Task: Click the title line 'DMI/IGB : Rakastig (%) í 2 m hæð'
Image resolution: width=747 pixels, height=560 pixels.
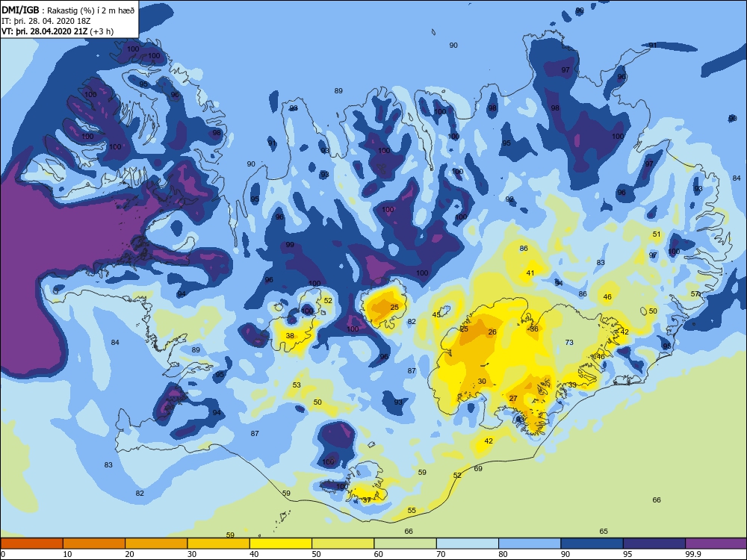Action: click(68, 10)
